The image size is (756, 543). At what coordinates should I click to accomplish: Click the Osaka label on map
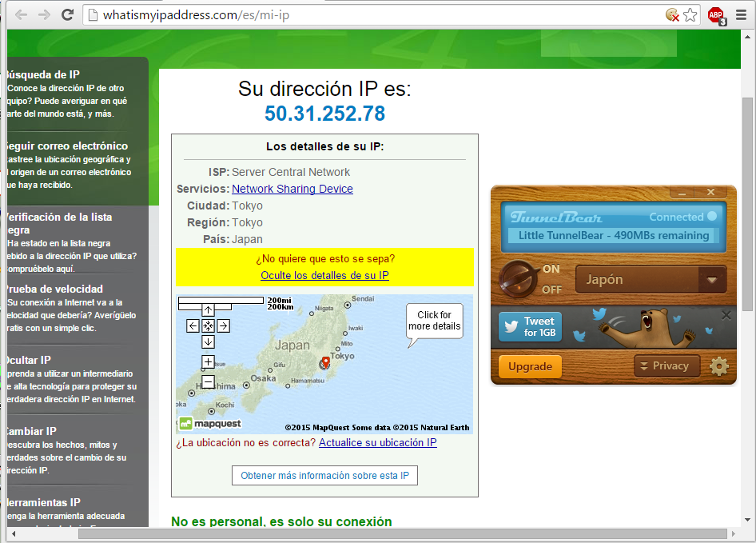click(x=263, y=378)
